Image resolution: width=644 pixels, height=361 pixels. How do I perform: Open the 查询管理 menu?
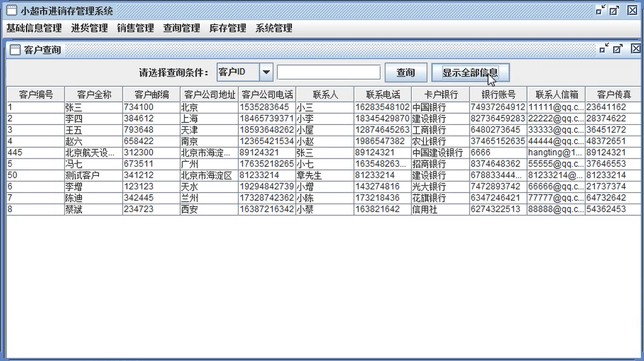pos(182,28)
